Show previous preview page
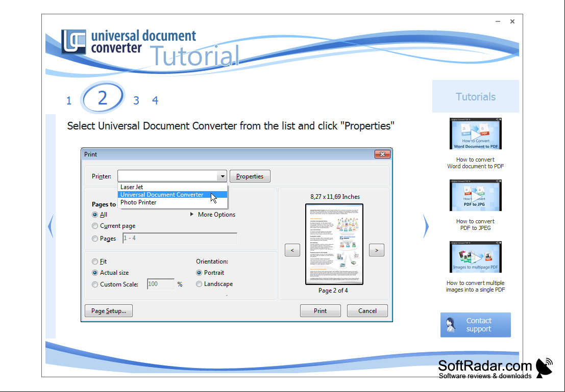This screenshot has height=392, width=565. pyautogui.click(x=292, y=250)
